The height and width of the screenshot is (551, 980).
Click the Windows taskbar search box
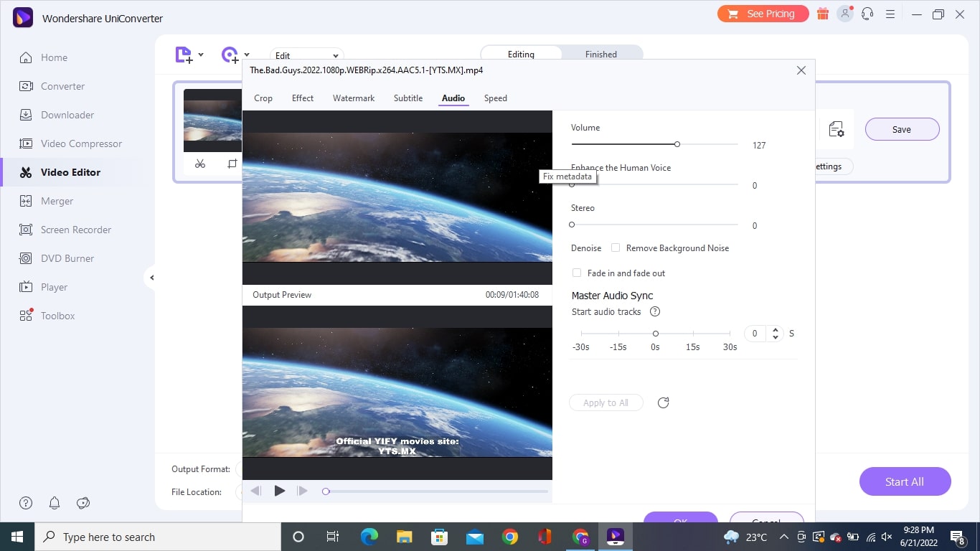coord(158,537)
